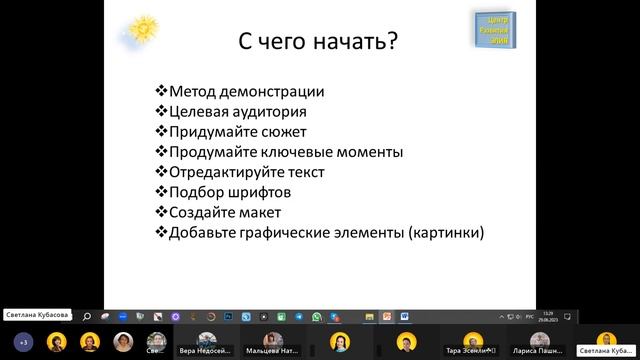Switch РУС keyboard language indicator
Image resolution: width=640 pixels, height=360 pixels.
529,317
